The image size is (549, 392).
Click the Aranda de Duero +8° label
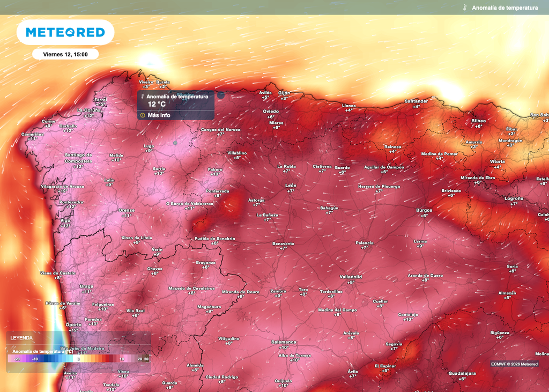(425, 277)
